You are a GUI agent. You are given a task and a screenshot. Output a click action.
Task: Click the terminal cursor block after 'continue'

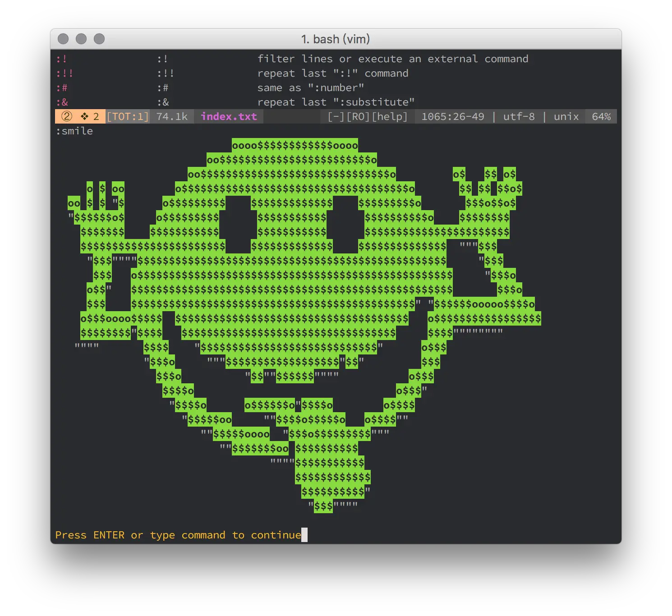pyautogui.click(x=304, y=535)
